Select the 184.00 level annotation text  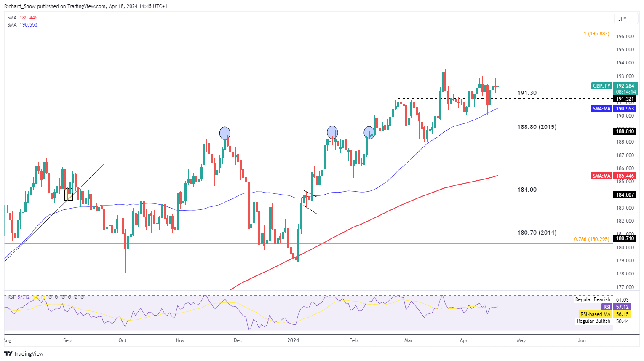pos(527,190)
